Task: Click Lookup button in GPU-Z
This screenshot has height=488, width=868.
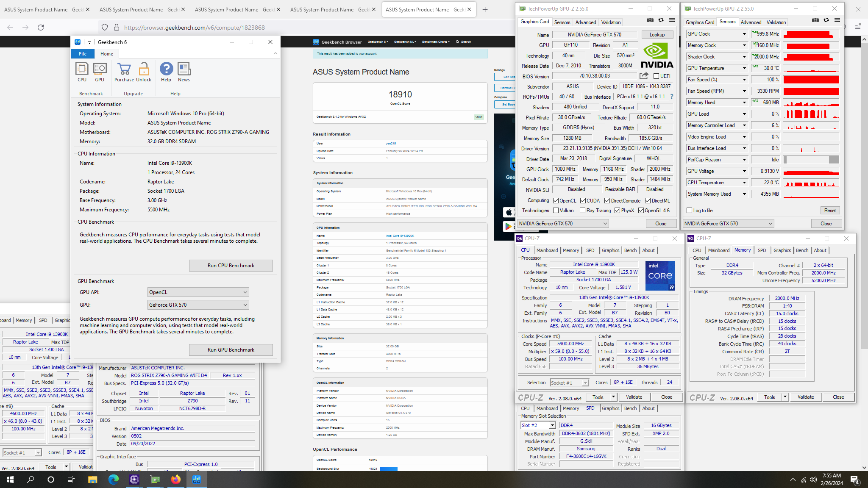Action: (657, 35)
